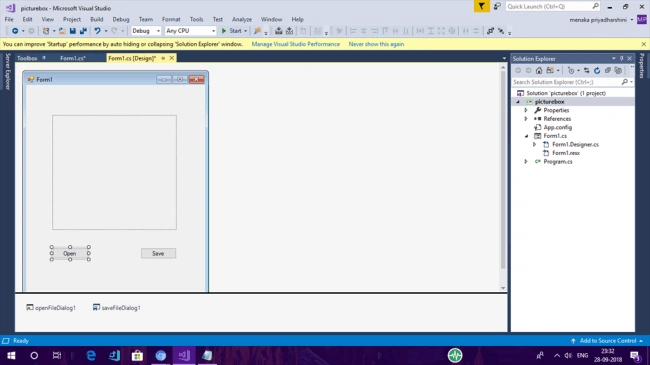Open the Undo history dropdown arrow
Image resolution: width=650 pixels, height=365 pixels.
pos(106,31)
